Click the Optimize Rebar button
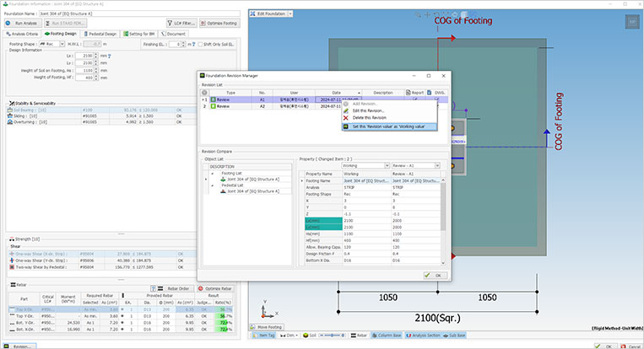Image resolution: width=644 pixels, height=349 pixels. point(215,288)
